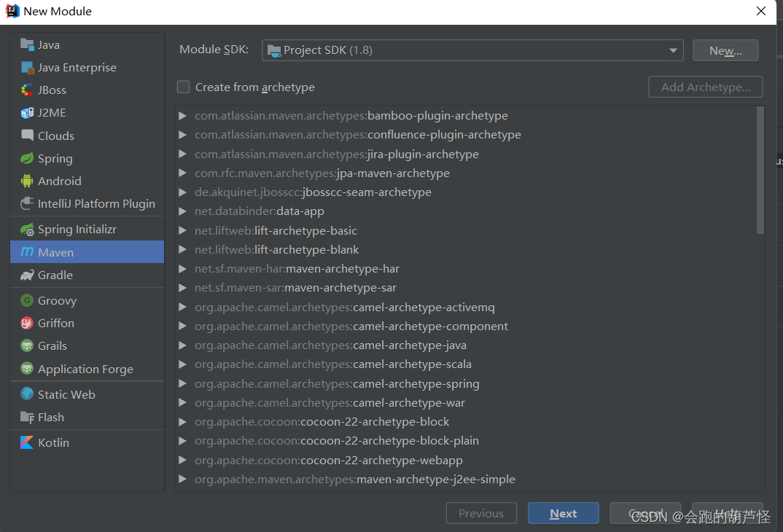
Task: Select Spring Initializr label in list
Action: click(77, 229)
